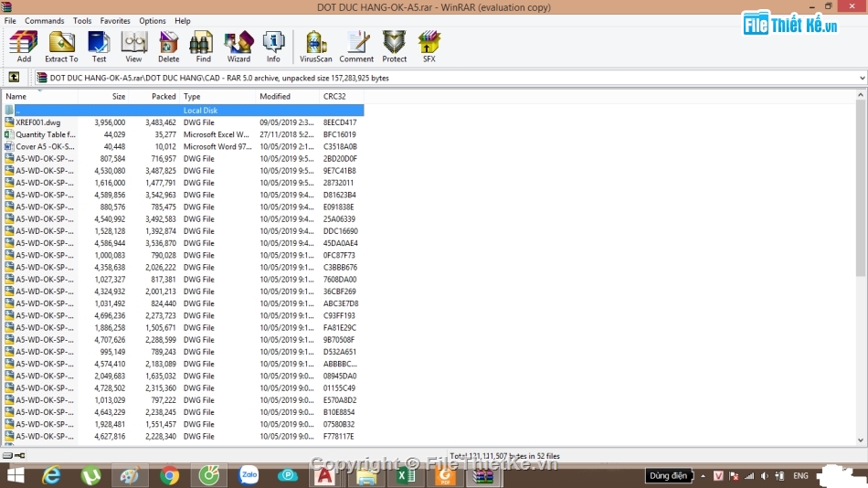Select file with CRC32 FA81E29C
The height and width of the screenshot is (488, 868).
click(184, 328)
